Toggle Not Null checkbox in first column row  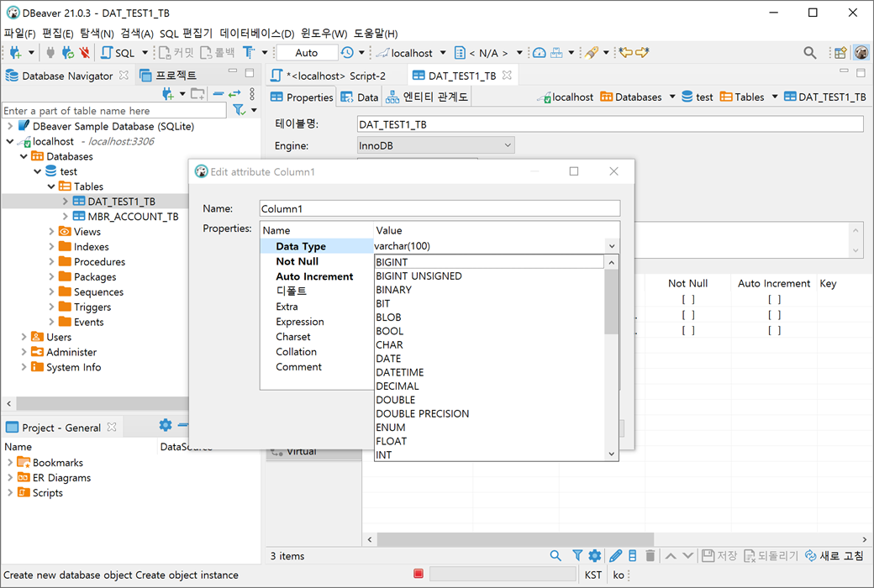(688, 299)
